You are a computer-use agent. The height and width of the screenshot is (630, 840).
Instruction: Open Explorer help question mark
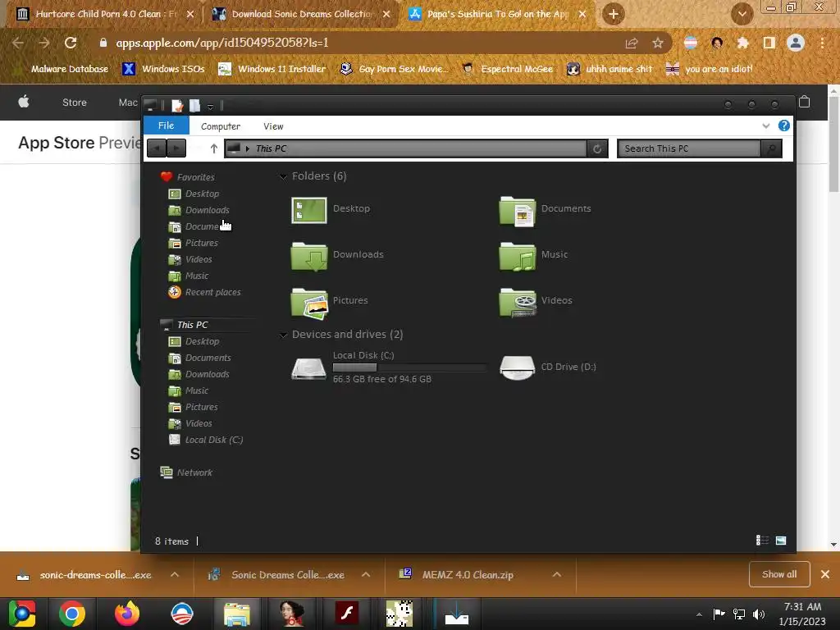783,126
